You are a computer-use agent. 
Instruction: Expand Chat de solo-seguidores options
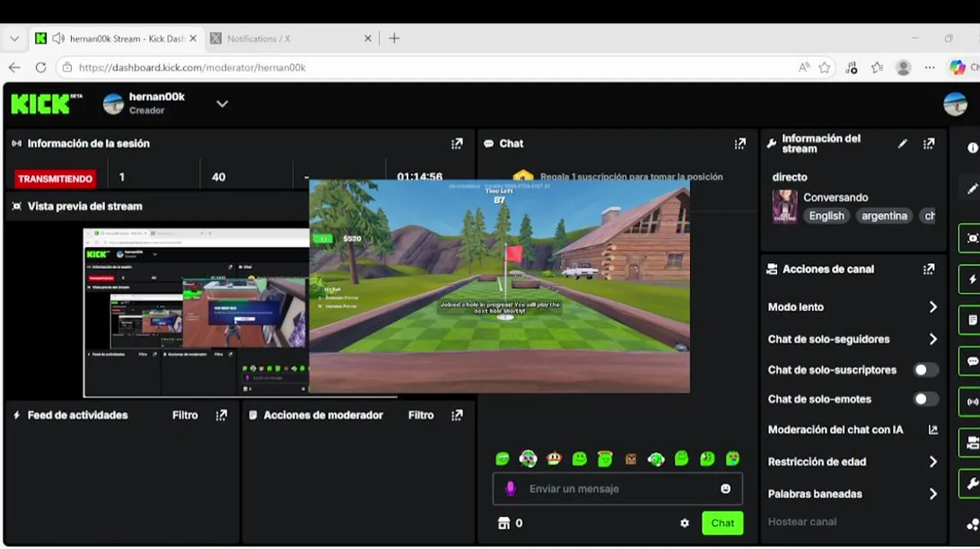[x=933, y=339]
